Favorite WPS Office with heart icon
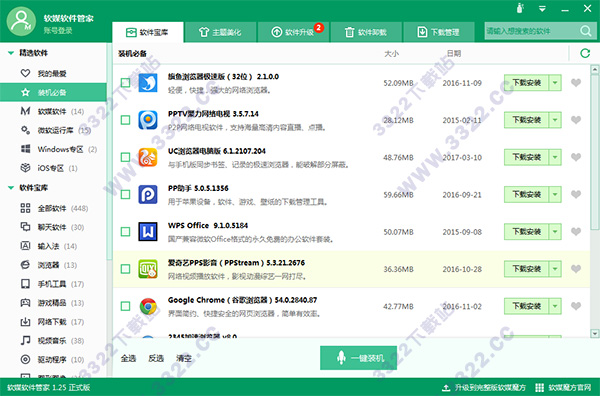The height and width of the screenshot is (396, 600). coord(576,231)
